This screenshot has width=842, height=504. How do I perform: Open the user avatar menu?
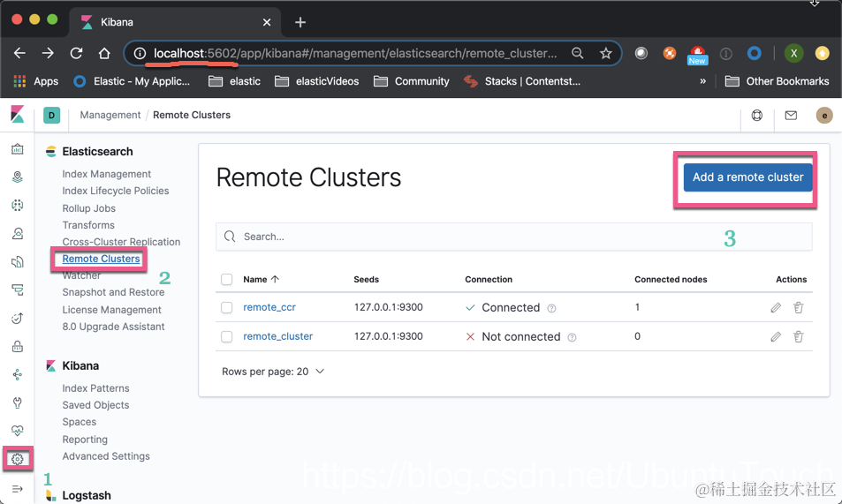coord(824,116)
